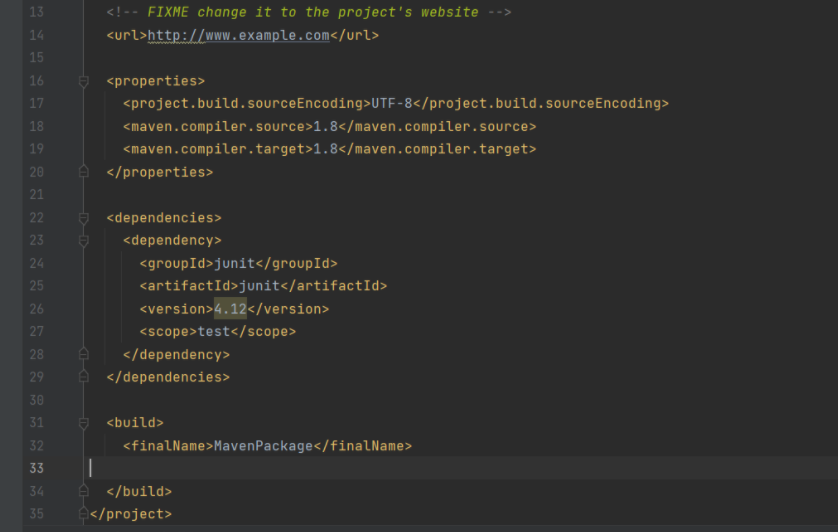Click the UTF-8 encoding value
This screenshot has width=838, height=532.
[392, 103]
